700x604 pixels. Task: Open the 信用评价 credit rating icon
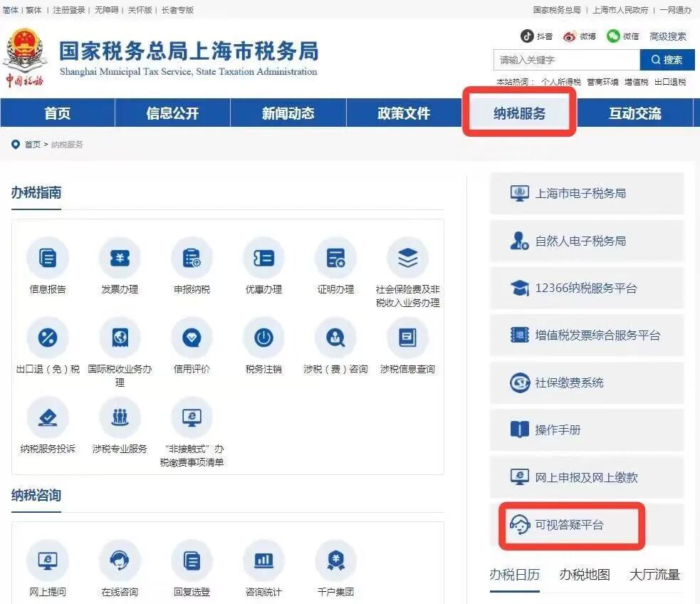192,338
